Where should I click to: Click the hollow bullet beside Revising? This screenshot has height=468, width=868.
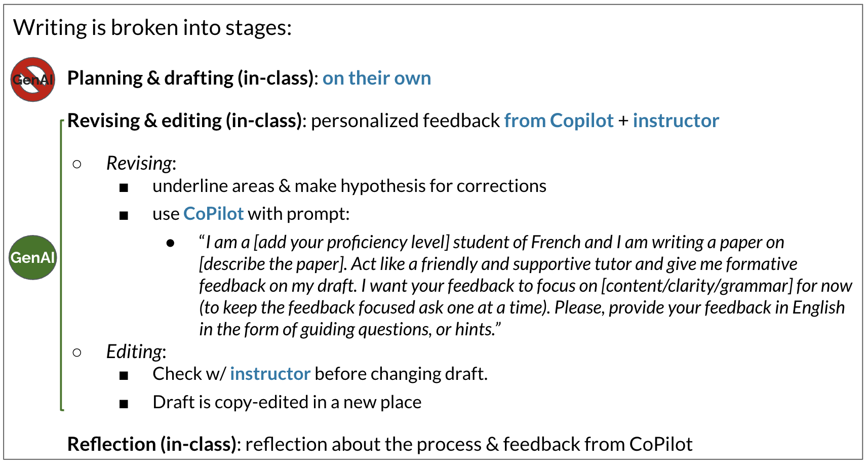[77, 164]
